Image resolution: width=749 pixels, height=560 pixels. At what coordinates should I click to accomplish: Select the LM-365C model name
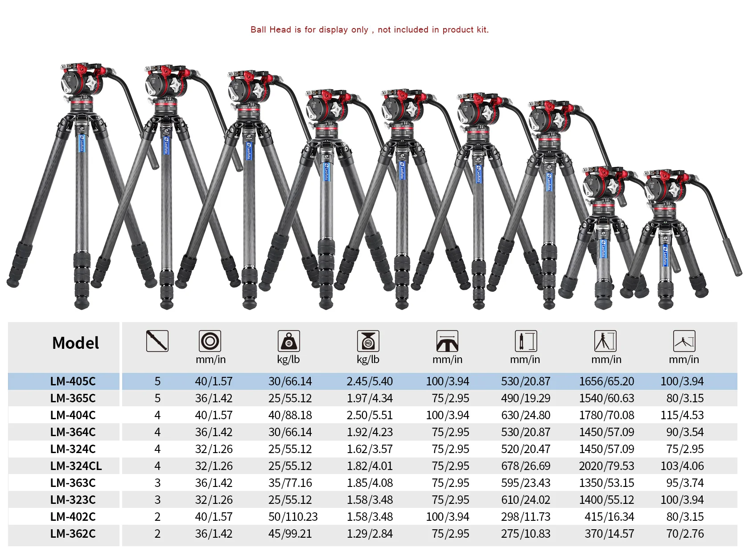click(x=73, y=398)
